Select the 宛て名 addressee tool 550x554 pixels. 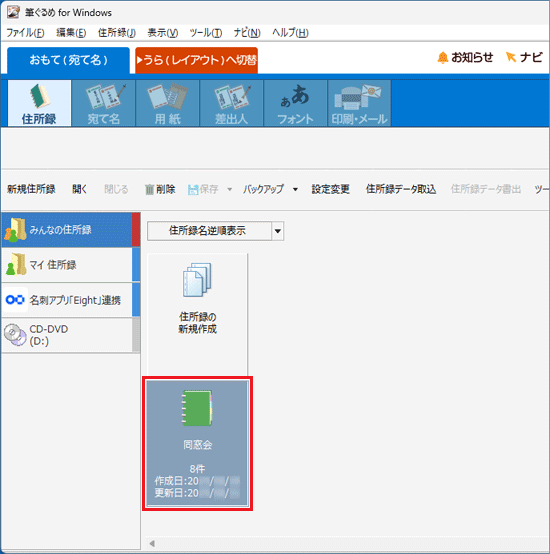point(104,103)
